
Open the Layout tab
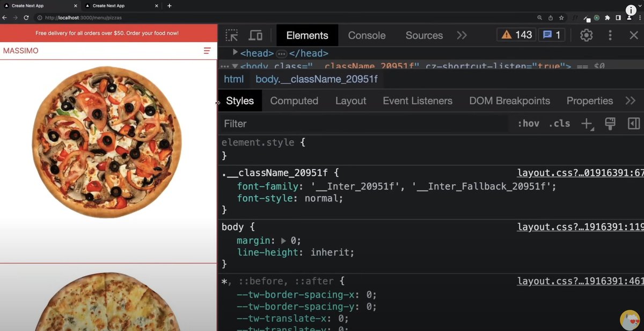pyautogui.click(x=350, y=100)
